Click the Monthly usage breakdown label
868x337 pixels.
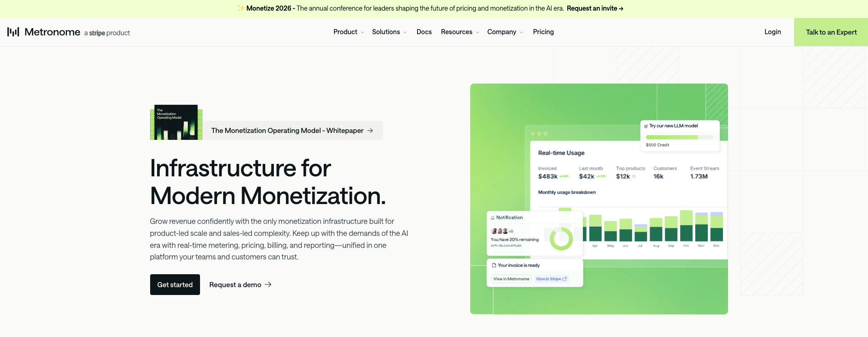tap(567, 192)
